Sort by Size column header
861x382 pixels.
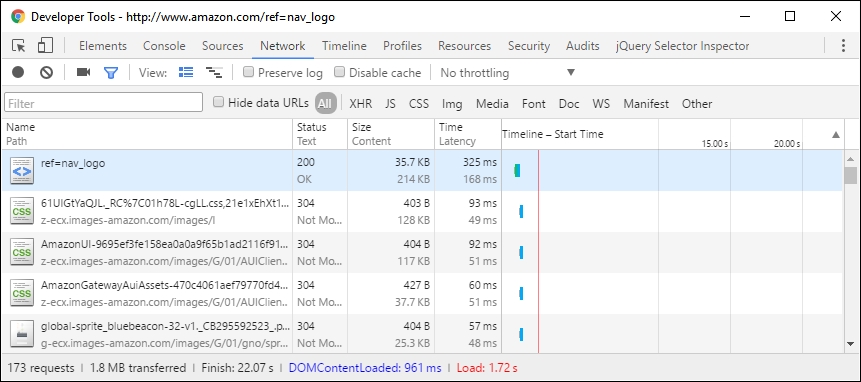pyautogui.click(x=390, y=134)
